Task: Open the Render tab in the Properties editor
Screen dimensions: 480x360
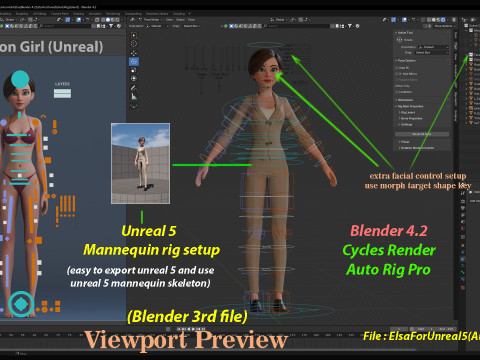Action: 463,201
